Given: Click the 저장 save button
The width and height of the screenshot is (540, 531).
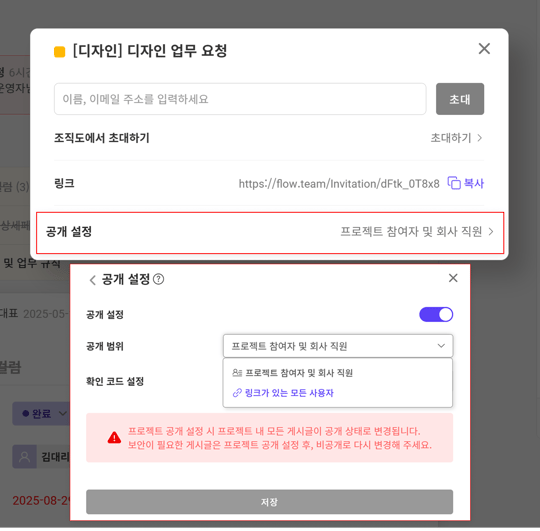Looking at the screenshot, I should click(x=269, y=502).
